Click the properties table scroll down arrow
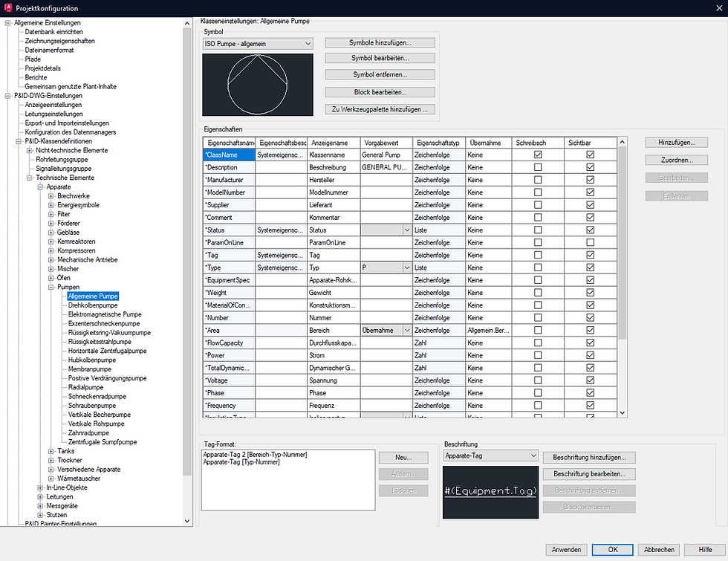Screen dimensions: 728x561 (623, 412)
